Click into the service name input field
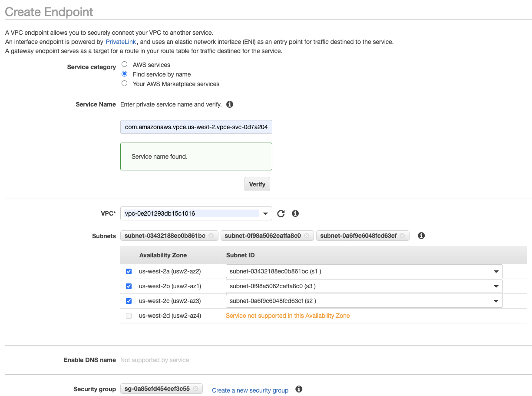 (196, 127)
